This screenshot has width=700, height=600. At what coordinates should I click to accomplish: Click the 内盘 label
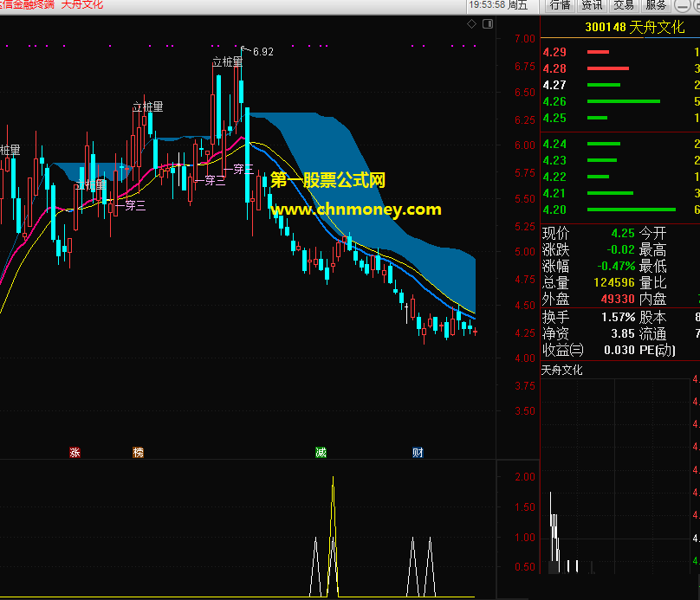[x=652, y=299]
